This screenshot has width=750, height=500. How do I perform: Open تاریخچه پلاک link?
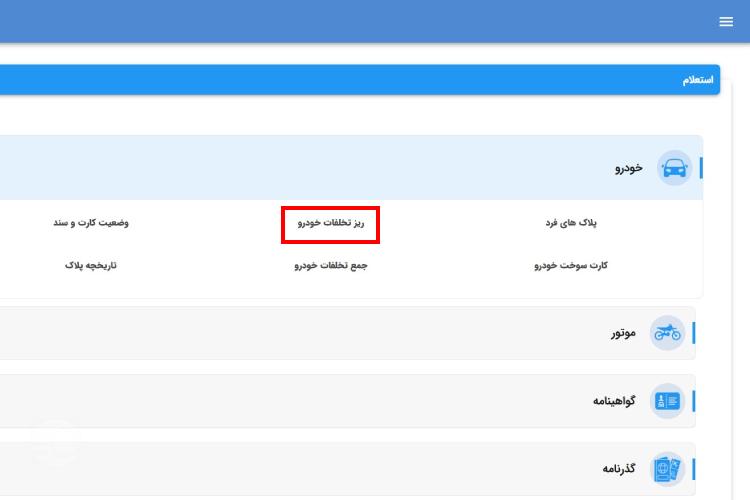pos(91,266)
